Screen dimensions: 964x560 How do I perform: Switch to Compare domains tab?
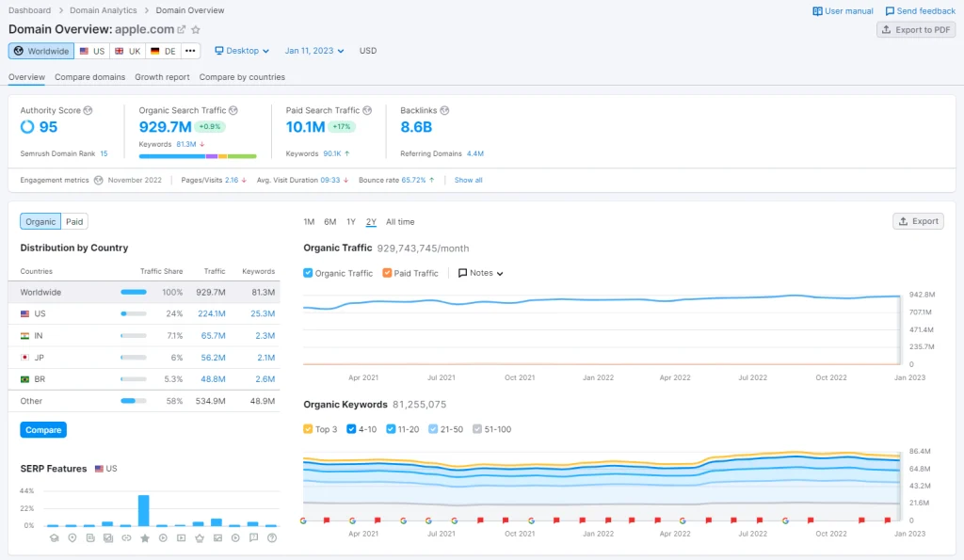tap(89, 77)
